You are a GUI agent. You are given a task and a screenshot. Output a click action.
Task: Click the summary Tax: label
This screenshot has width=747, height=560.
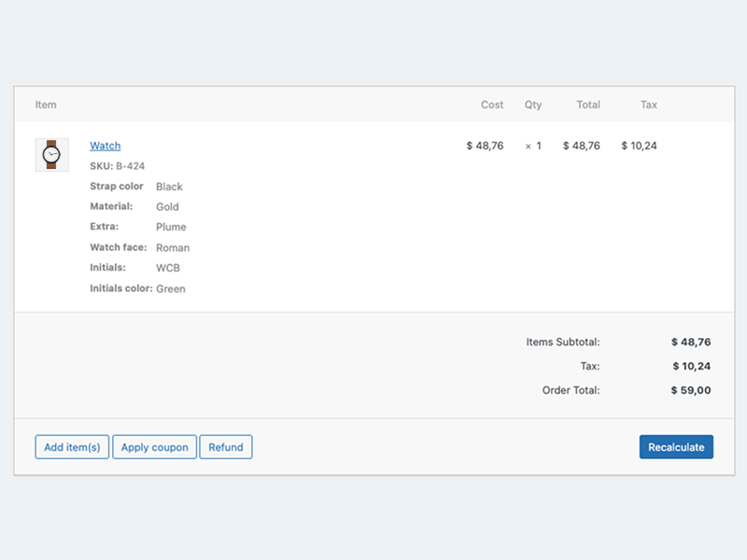tap(590, 366)
